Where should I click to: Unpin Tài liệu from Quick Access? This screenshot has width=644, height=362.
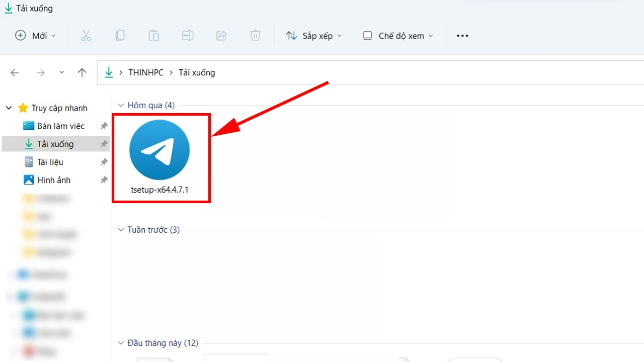104,162
